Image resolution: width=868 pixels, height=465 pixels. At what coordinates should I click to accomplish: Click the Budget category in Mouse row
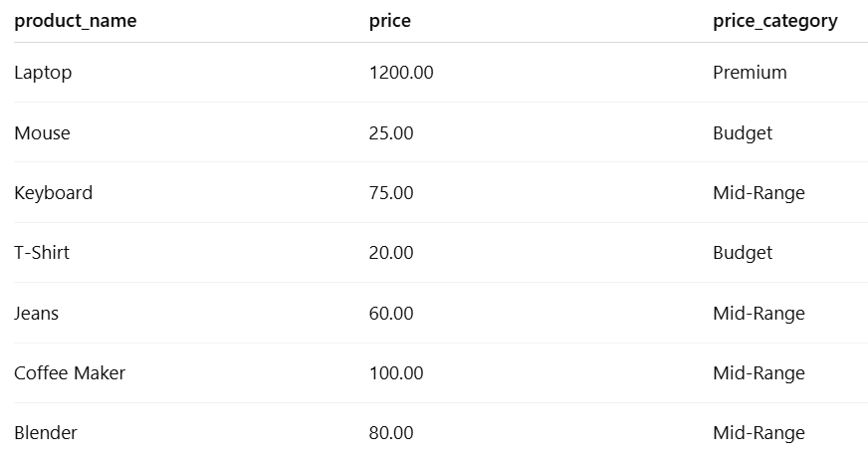(x=743, y=133)
